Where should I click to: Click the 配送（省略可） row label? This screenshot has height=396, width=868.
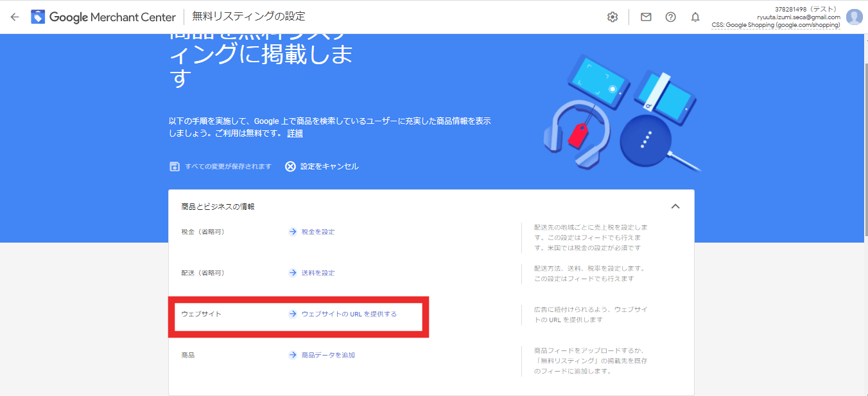203,273
